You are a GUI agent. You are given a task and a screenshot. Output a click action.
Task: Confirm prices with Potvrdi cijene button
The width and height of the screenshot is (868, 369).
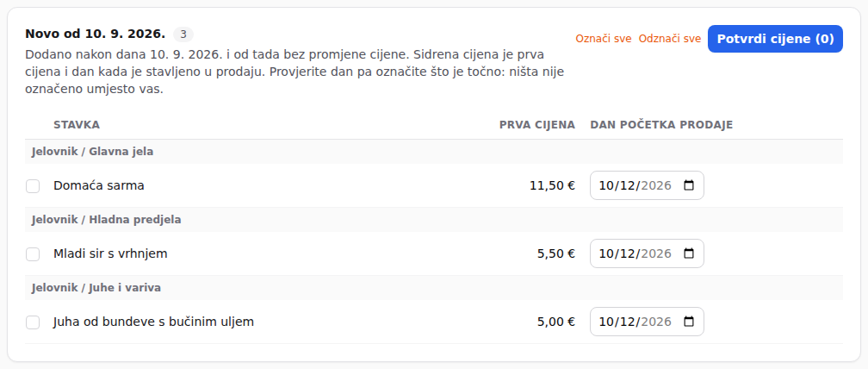tap(775, 39)
